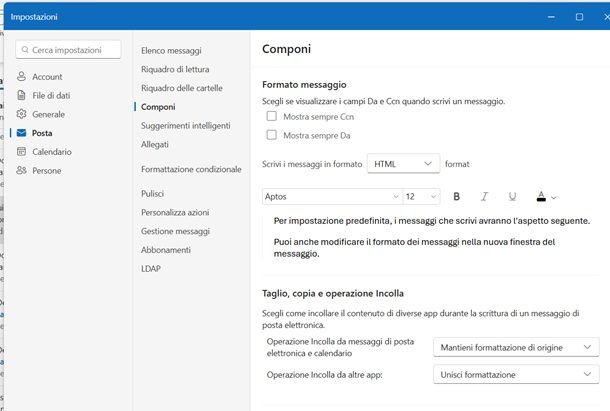Click the Posta envelope icon
The width and height of the screenshot is (610, 411).
(x=21, y=133)
